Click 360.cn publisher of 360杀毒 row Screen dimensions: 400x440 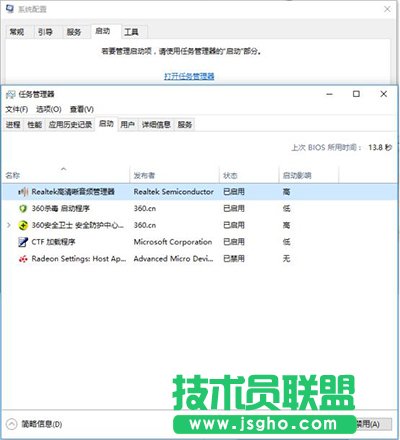tap(145, 209)
